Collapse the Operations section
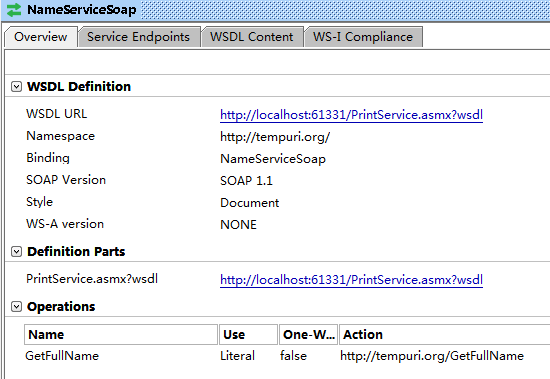550x379 pixels. (16, 307)
